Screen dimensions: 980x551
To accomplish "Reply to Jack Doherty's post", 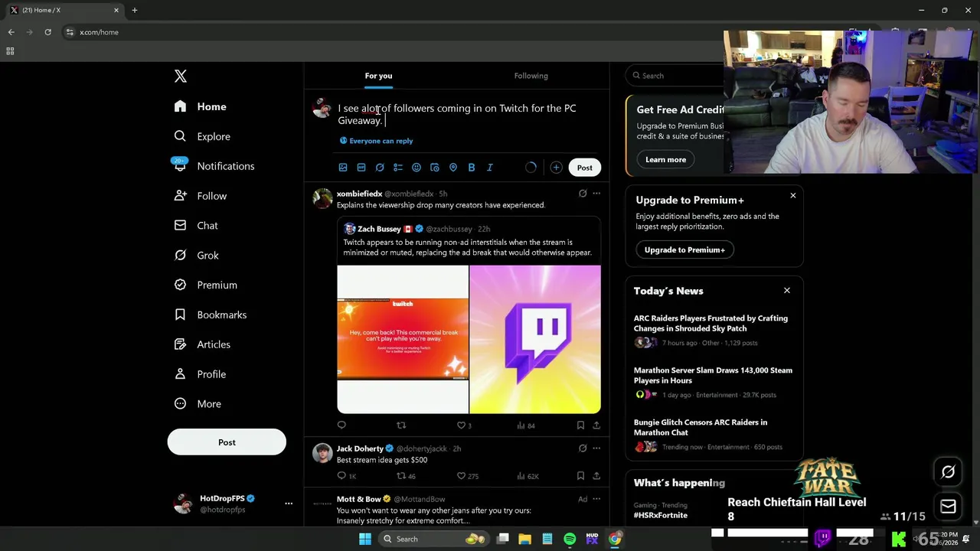I will click(346, 476).
